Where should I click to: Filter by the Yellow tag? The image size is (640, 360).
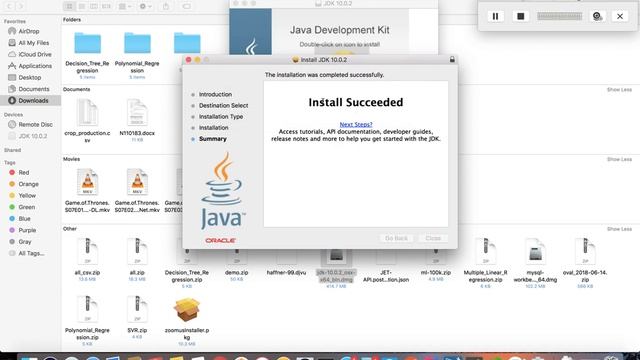click(27, 196)
